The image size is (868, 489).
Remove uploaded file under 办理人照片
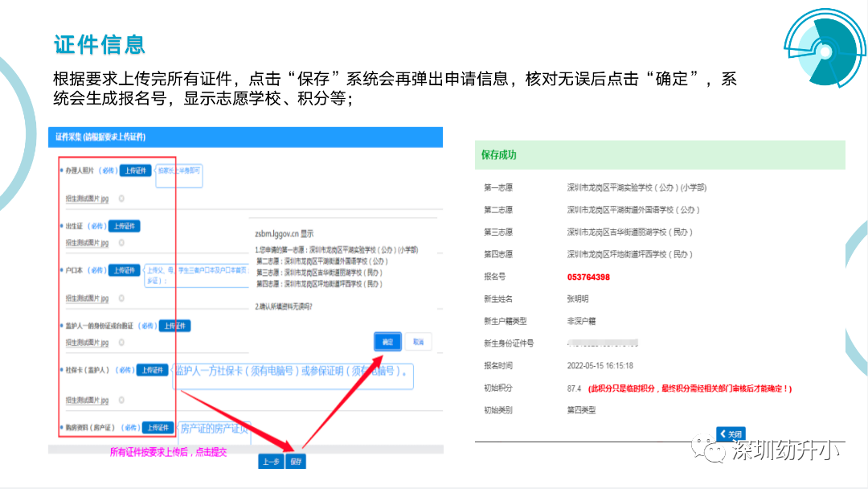pos(121,199)
